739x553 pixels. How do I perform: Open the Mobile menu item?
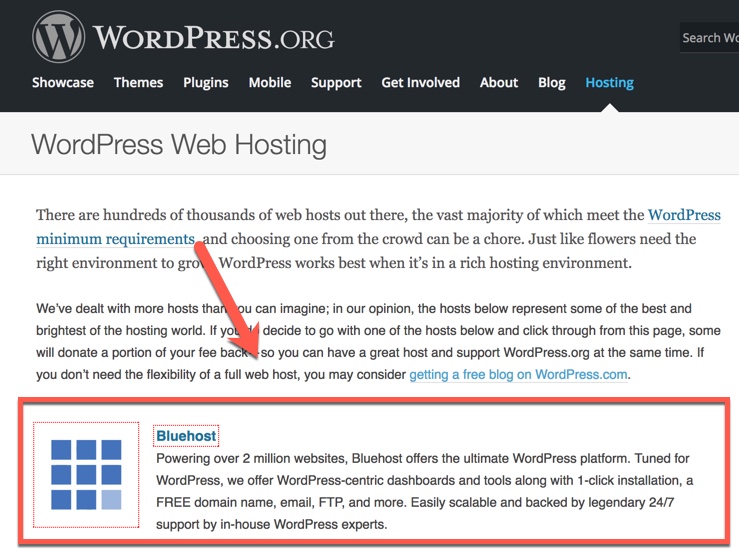pos(270,83)
